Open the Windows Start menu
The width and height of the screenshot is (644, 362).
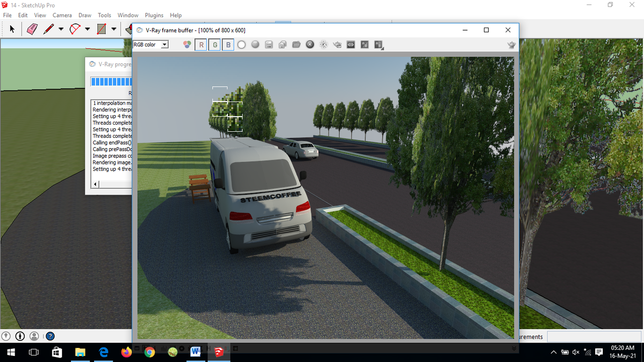[11, 352]
